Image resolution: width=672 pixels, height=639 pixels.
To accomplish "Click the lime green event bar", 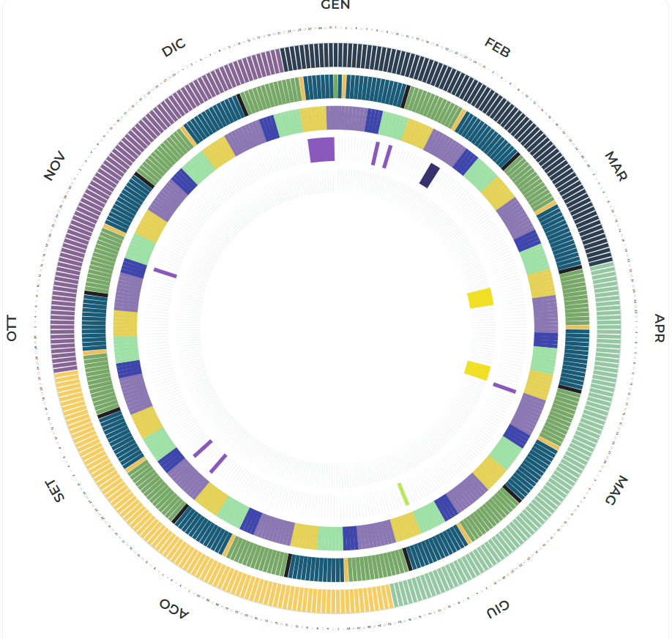I will coord(403,494).
